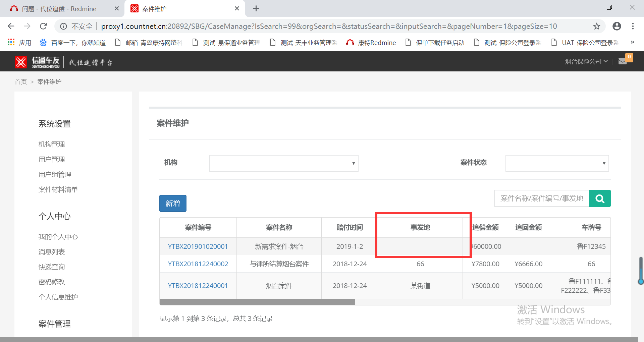Open a new browser tab
This screenshot has width=644, height=342.
(256, 8)
